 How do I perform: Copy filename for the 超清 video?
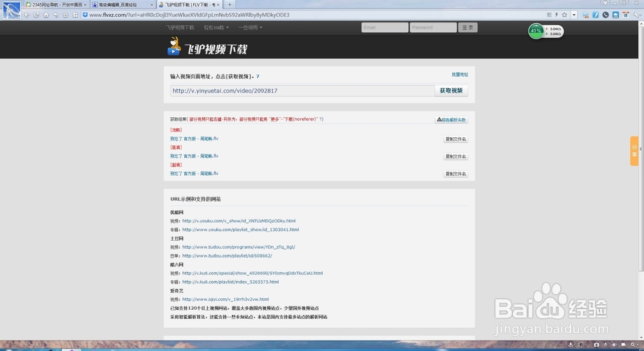tap(455, 174)
